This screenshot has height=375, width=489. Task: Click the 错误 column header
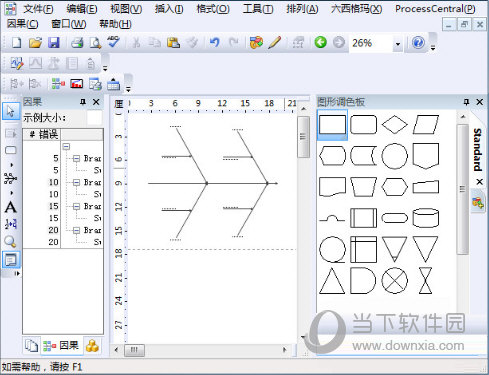pyautogui.click(x=42, y=134)
